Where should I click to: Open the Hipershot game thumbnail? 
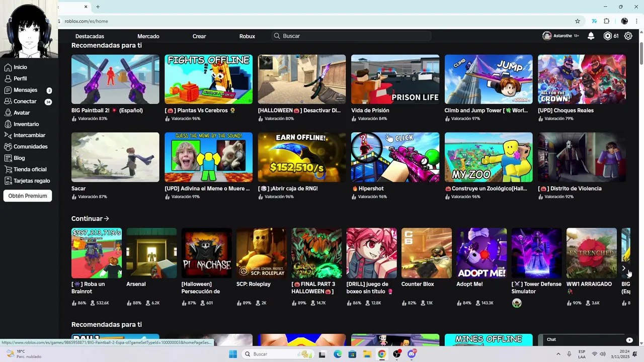[x=395, y=157]
